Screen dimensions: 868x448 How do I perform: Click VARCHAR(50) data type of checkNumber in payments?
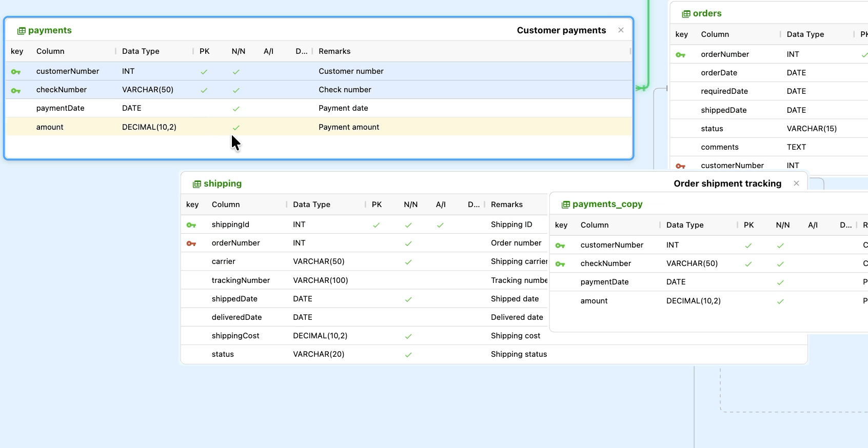click(148, 90)
